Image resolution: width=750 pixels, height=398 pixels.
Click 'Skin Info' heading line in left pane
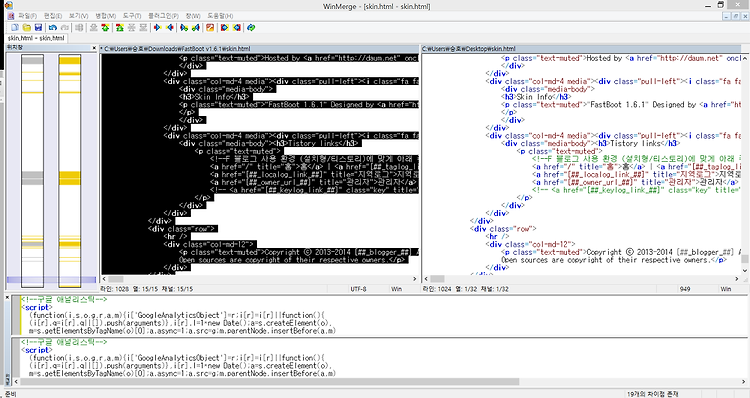[x=215, y=97]
